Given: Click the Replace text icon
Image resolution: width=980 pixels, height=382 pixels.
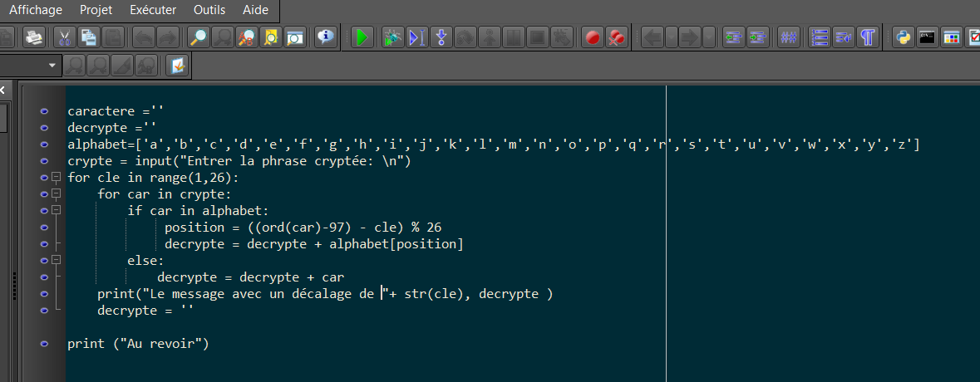Looking at the screenshot, I should (247, 37).
